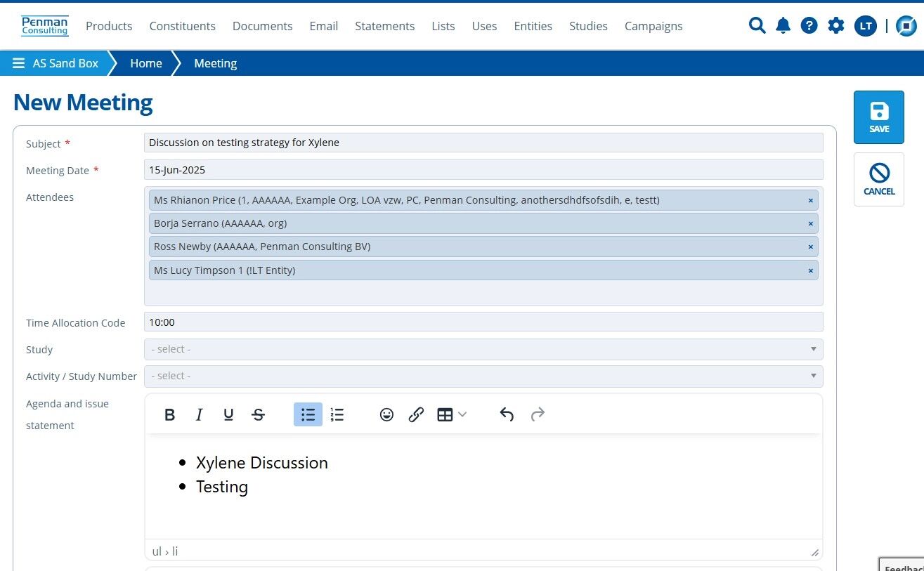Open the insert table dropdown

point(452,414)
